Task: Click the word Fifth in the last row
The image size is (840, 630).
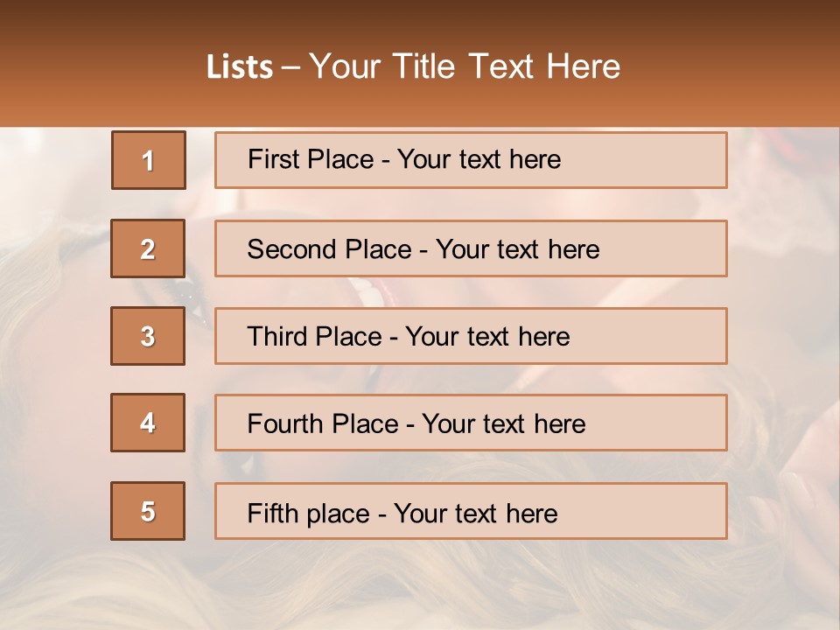Action: click(273, 513)
